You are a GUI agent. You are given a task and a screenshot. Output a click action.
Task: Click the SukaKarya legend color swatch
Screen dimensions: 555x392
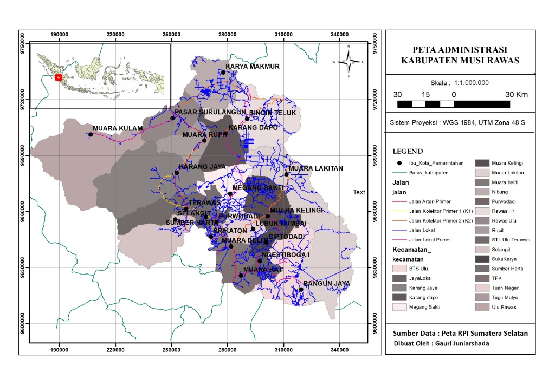coord(482,259)
